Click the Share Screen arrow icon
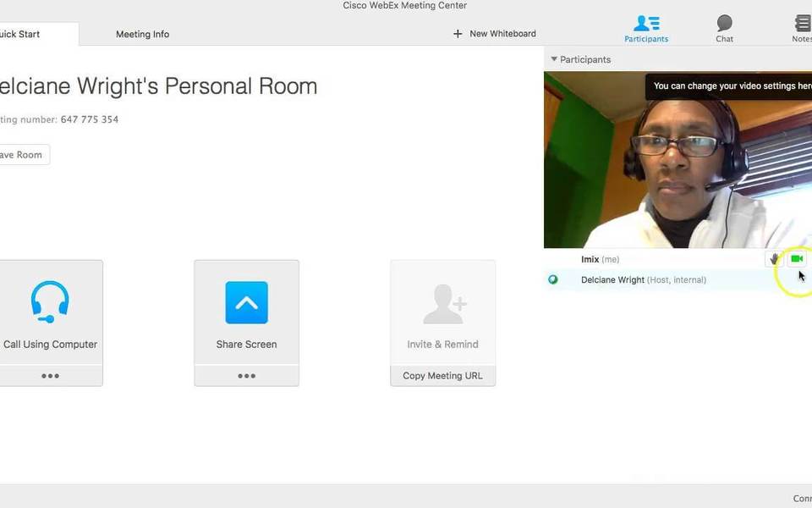Image resolution: width=812 pixels, height=508 pixels. coord(246,302)
